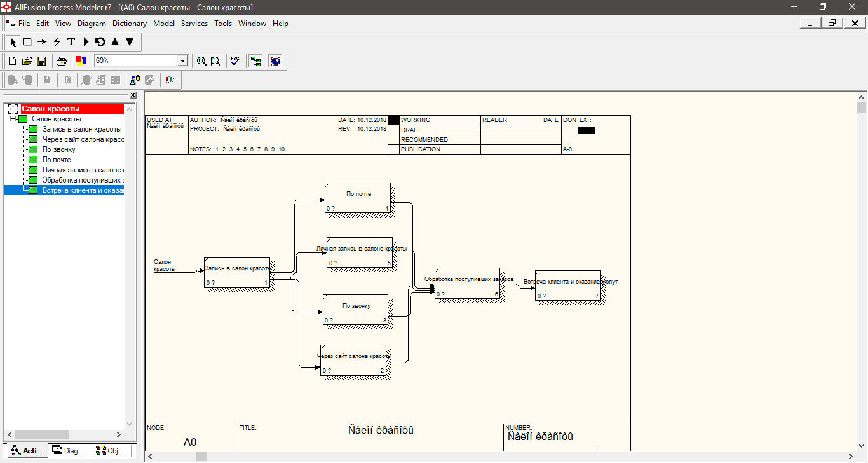
Task: Select tree item Личная запись в салоне
Action: click(83, 170)
